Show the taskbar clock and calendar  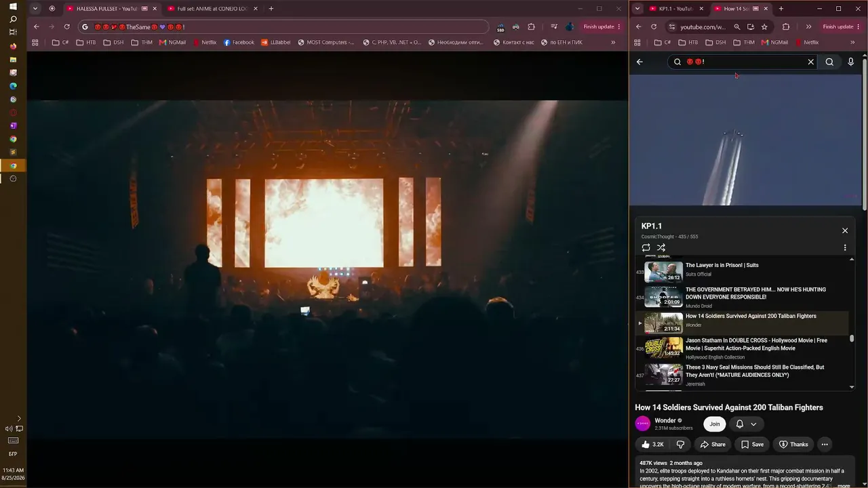tap(13, 474)
